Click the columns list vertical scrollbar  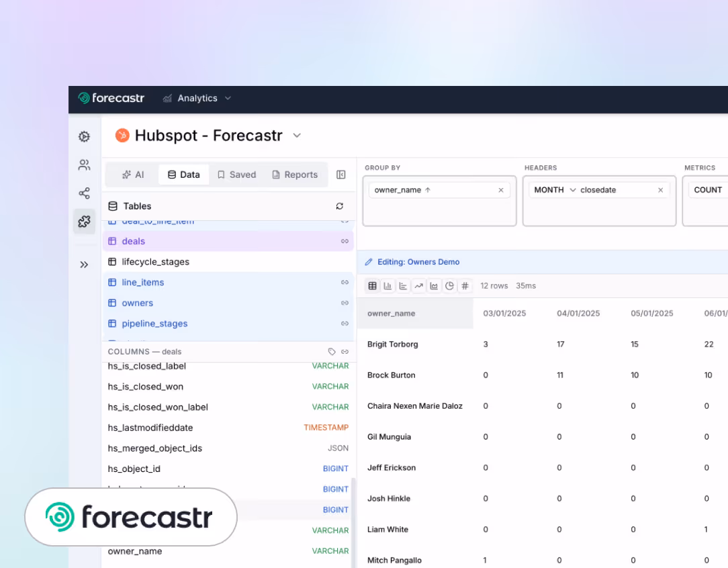tap(353, 522)
